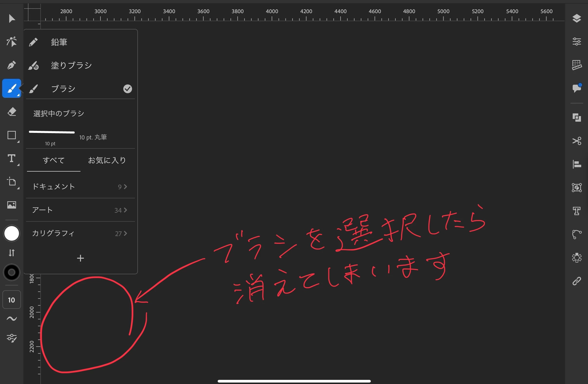The width and height of the screenshot is (588, 384).
Task: Select the Selection arrow tool
Action: tap(12, 19)
